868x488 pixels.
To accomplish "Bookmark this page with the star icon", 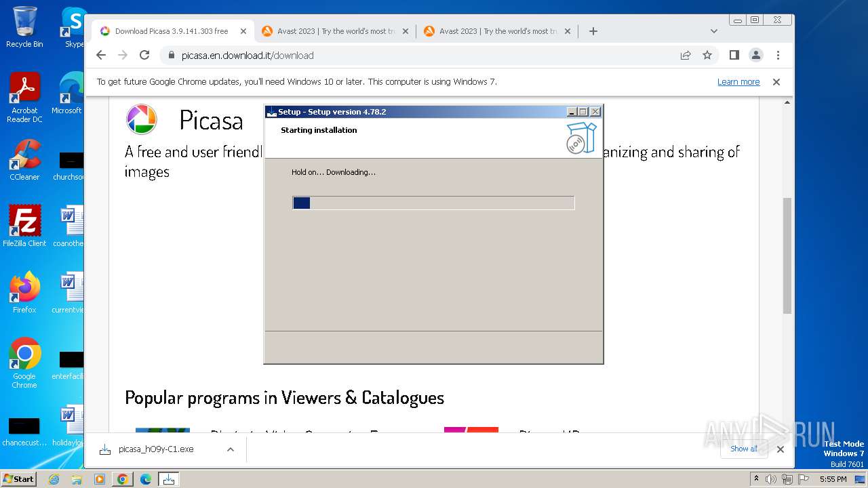I will pyautogui.click(x=707, y=55).
